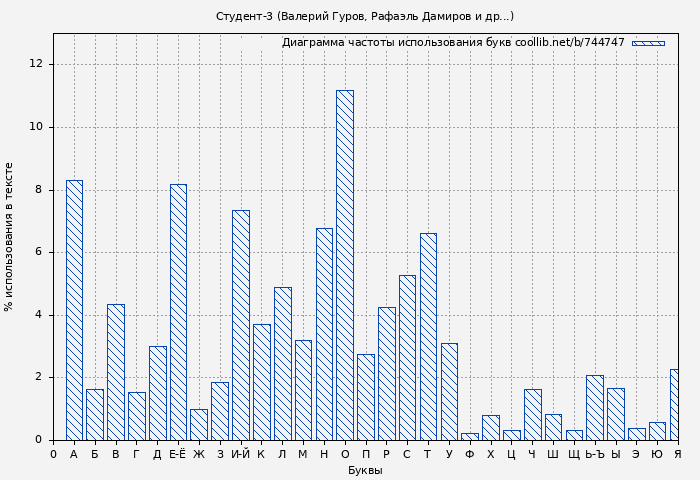Screen dimensions: 700x480
Task: Select the bar for letter В
Action: point(116,372)
